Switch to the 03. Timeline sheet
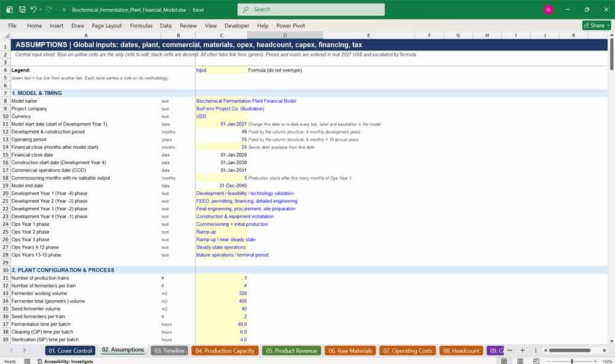Viewport: 615px width, 364px height. pyautogui.click(x=169, y=350)
